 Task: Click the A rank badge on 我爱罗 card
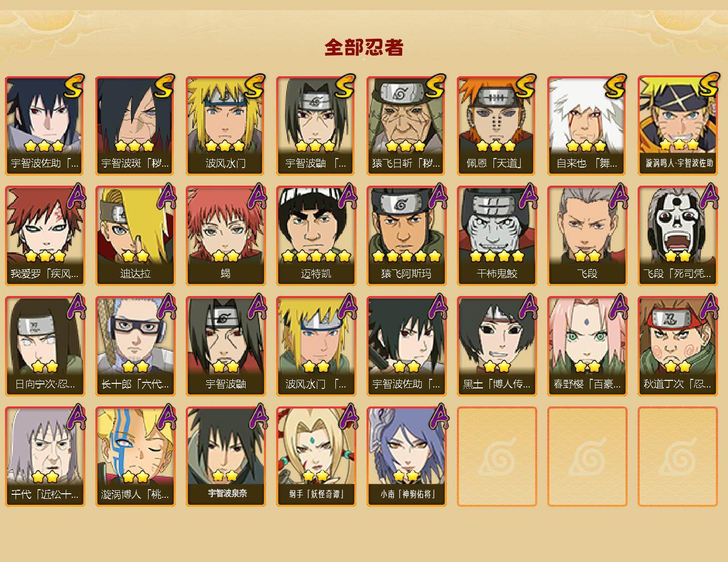[75, 197]
